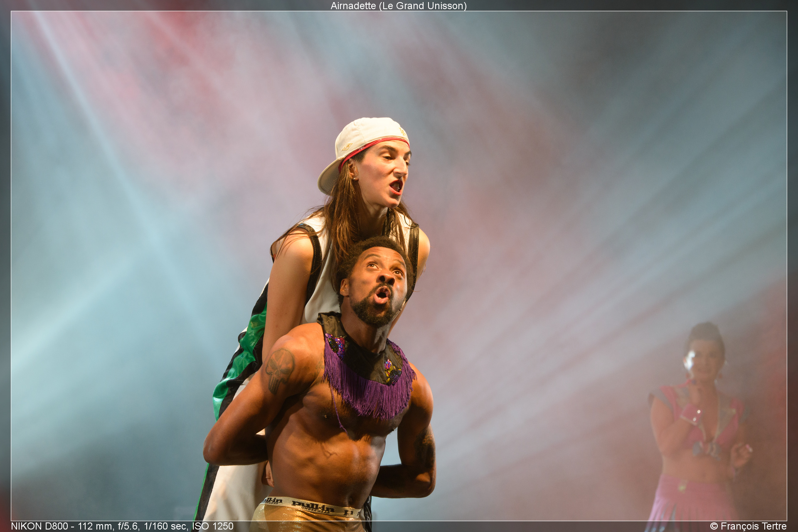Click the '© François Tertre' copyright text
The image size is (798, 532).
click(748, 526)
